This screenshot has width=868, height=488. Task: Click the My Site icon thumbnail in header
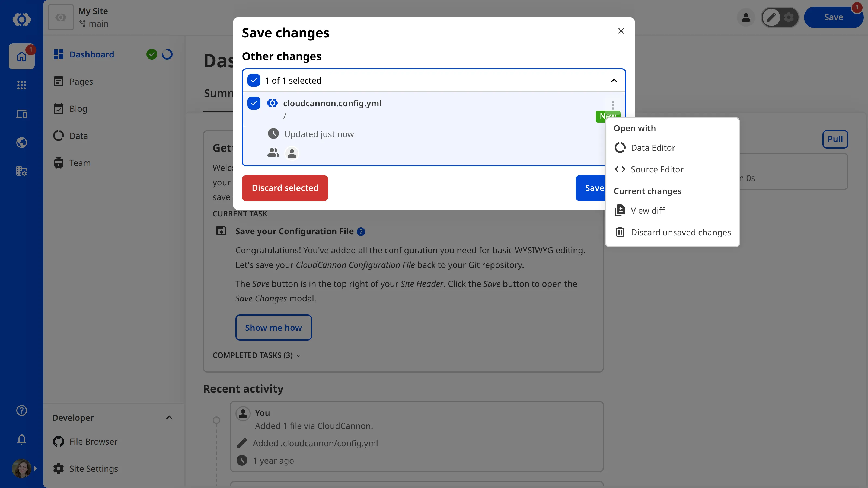point(61,17)
